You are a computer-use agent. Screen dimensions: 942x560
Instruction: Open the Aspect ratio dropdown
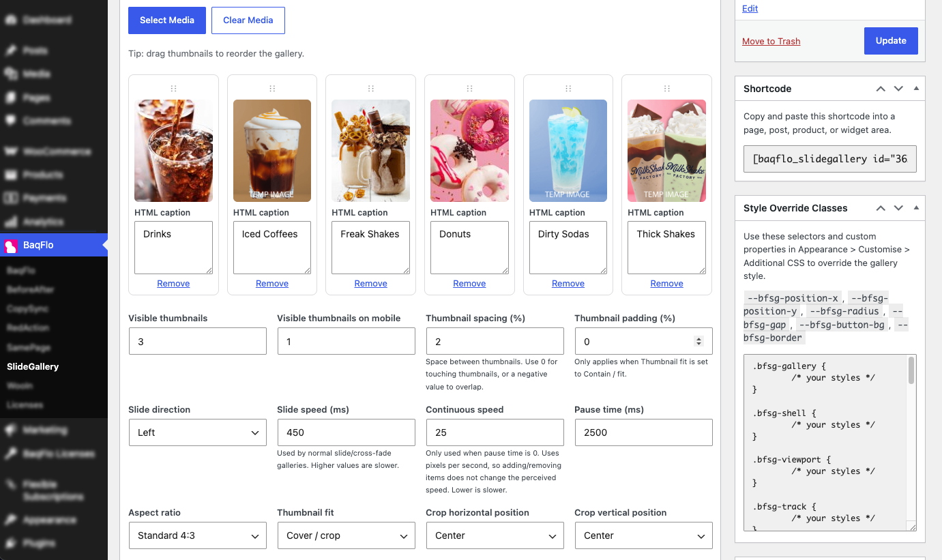point(197,535)
